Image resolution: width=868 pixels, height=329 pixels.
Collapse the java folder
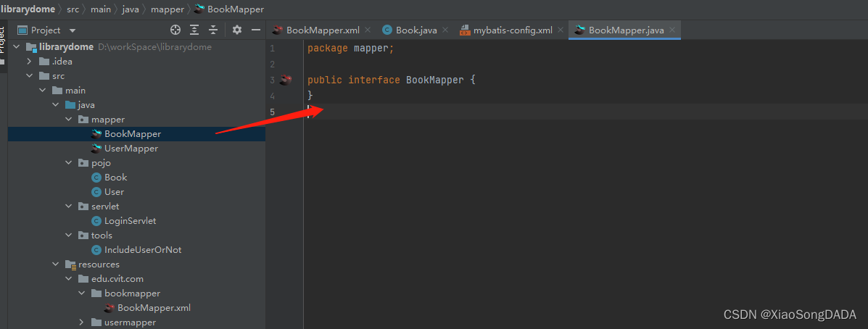pyautogui.click(x=55, y=104)
